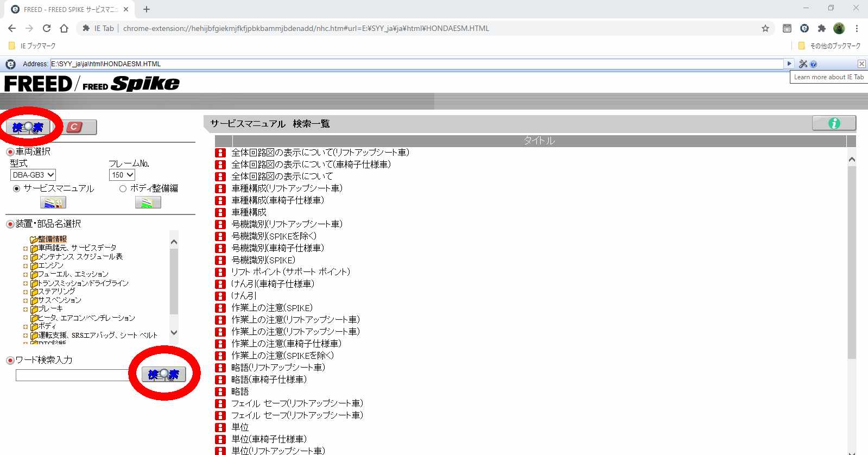The height and width of the screenshot is (455, 868).
Task: Open 作業上の注意(車椅子仕様車) link
Action: click(x=287, y=344)
